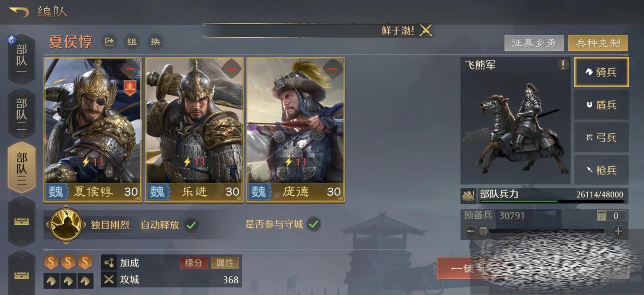644x295 pixels.
Task: Tap the 换 swap icon
Action: click(155, 42)
